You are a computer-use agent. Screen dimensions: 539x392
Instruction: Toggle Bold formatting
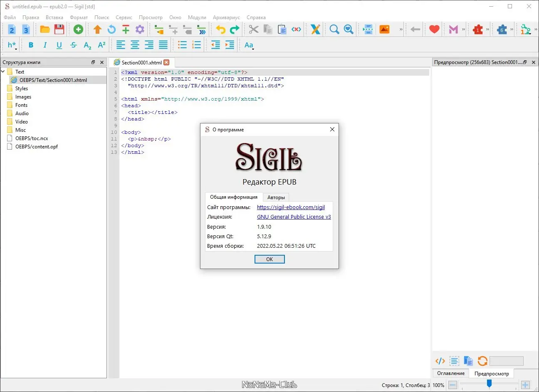(x=31, y=45)
